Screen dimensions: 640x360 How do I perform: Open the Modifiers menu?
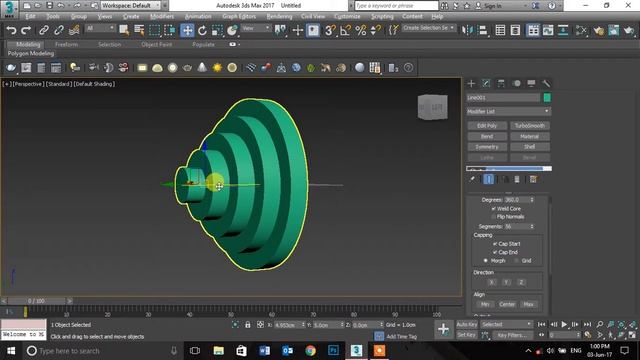(162, 16)
